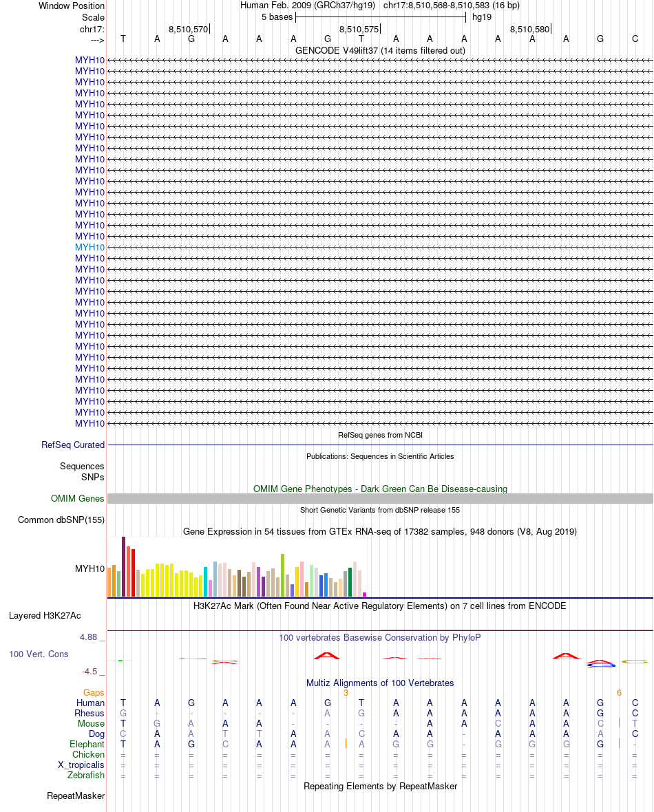Select the Mouse alignment row label
654x812 pixels.
(91, 723)
